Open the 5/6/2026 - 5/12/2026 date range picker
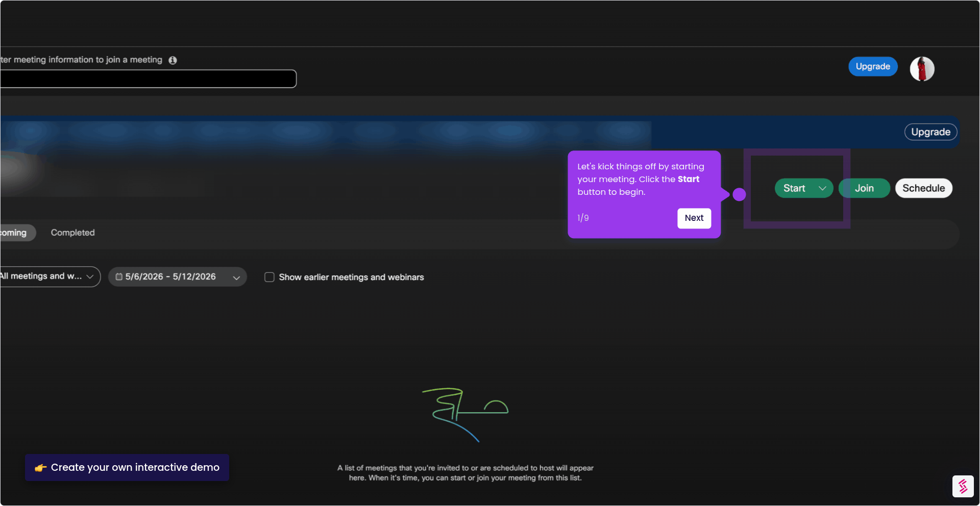The image size is (980, 506). pyautogui.click(x=177, y=276)
